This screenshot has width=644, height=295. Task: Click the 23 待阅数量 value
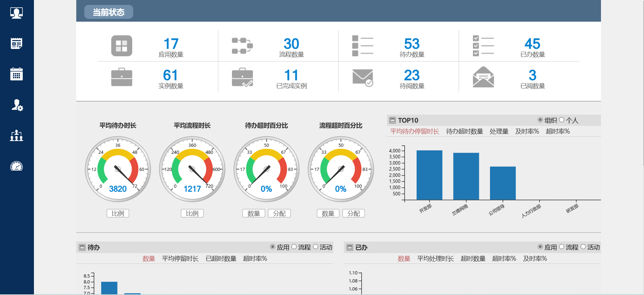412,75
